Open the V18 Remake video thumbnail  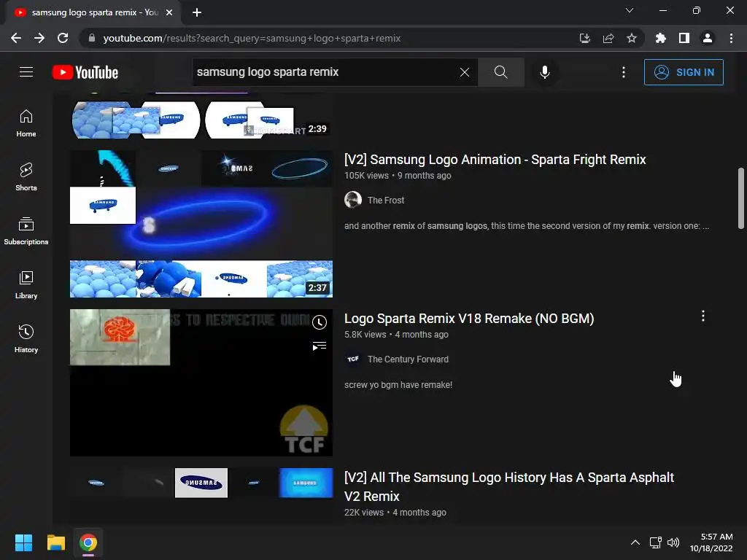pos(201,383)
